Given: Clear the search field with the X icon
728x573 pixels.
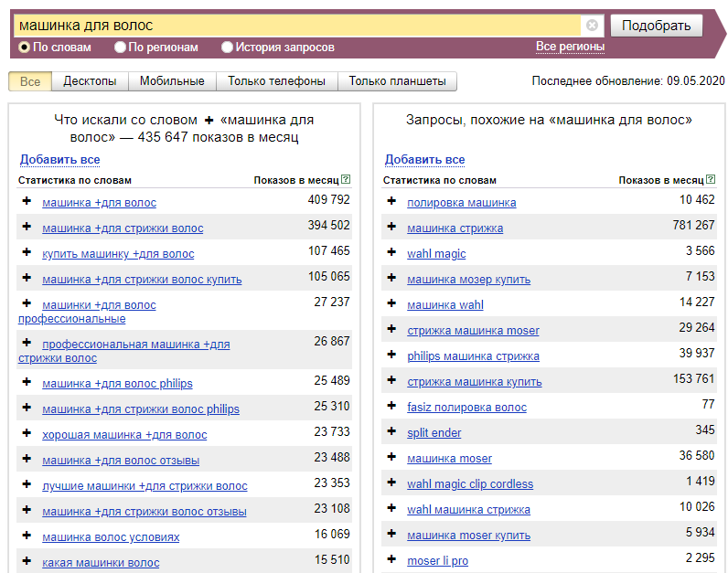Looking at the screenshot, I should point(592,25).
